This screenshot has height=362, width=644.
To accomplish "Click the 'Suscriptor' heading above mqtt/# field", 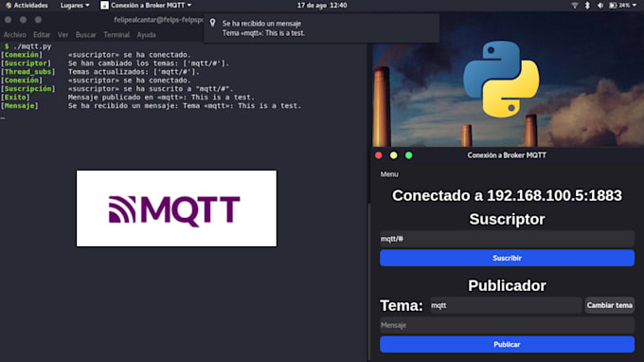I will [x=507, y=219].
